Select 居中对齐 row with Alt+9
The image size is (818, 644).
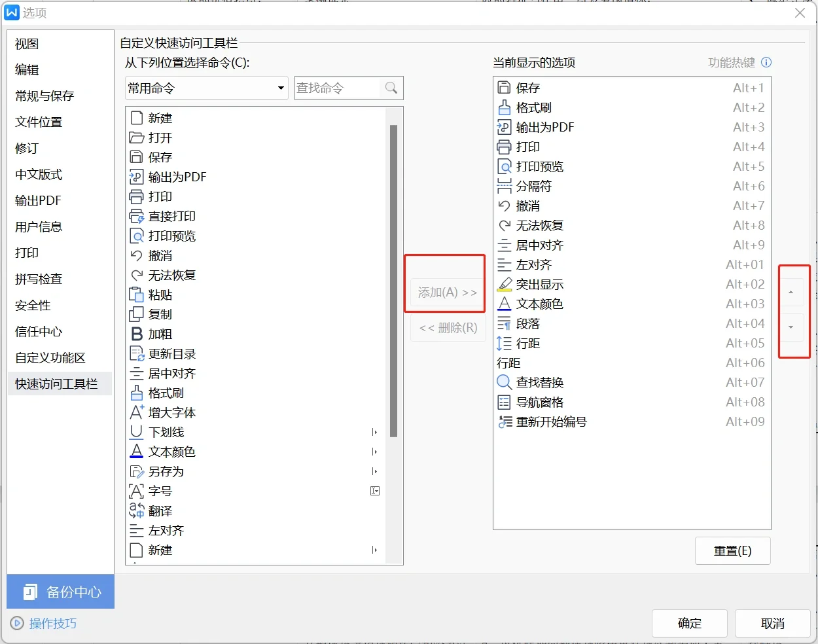pos(631,245)
